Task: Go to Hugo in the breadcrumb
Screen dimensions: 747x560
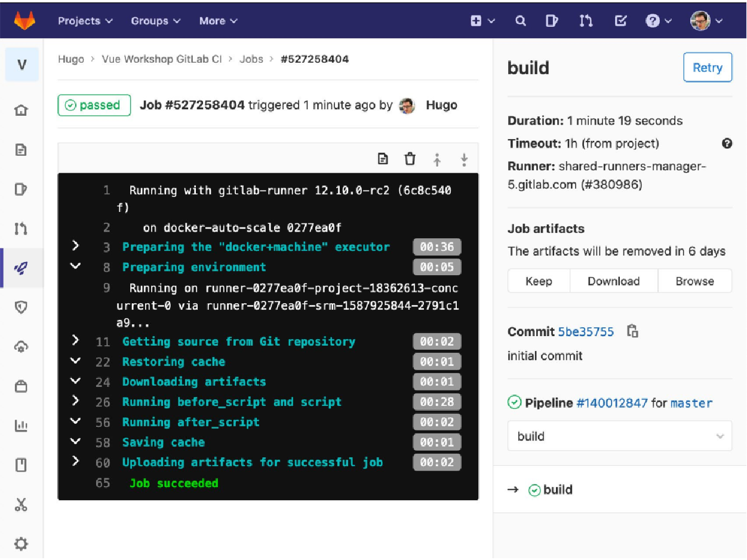Action: pyautogui.click(x=71, y=59)
